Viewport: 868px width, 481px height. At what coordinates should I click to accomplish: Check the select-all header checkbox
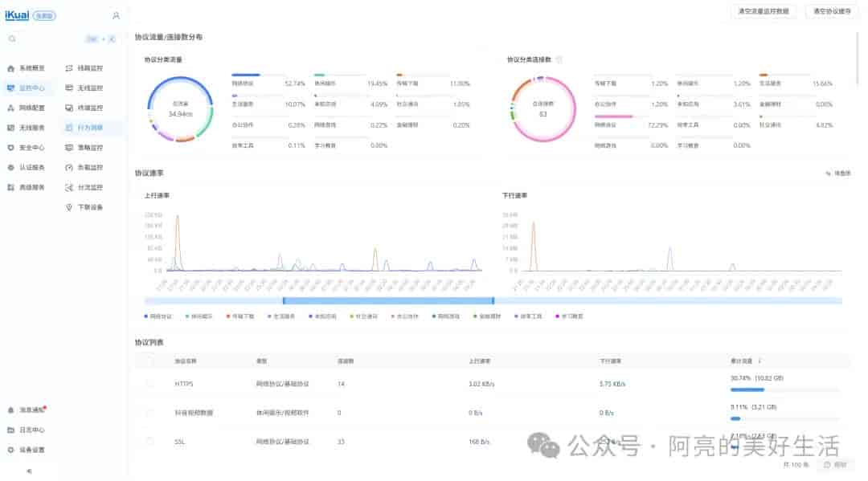(149, 361)
